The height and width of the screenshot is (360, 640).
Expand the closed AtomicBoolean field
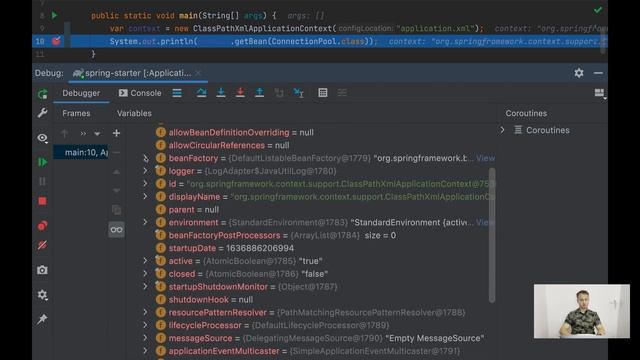coord(145,274)
